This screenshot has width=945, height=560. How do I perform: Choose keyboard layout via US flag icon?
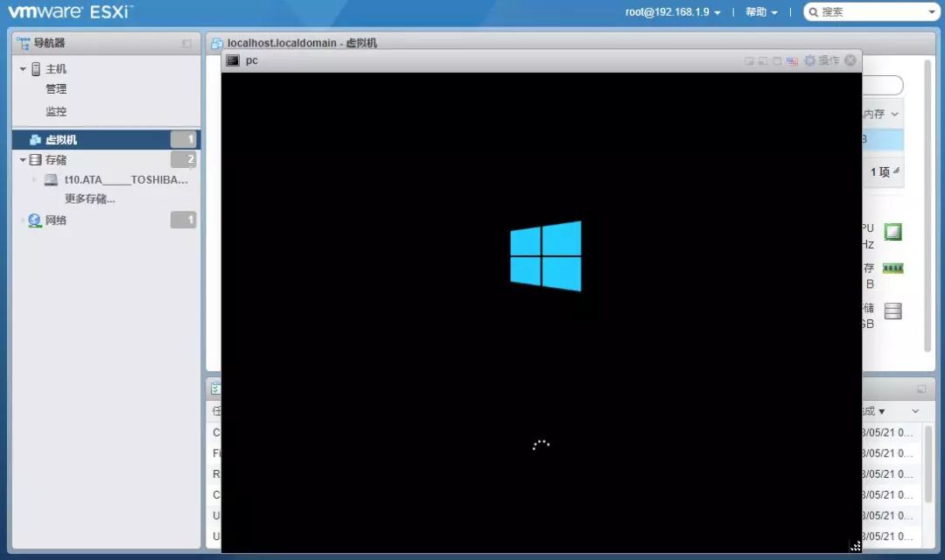(x=792, y=61)
